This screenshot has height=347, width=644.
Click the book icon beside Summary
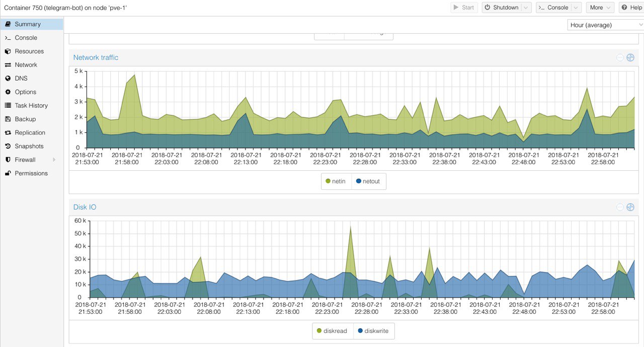(8, 24)
